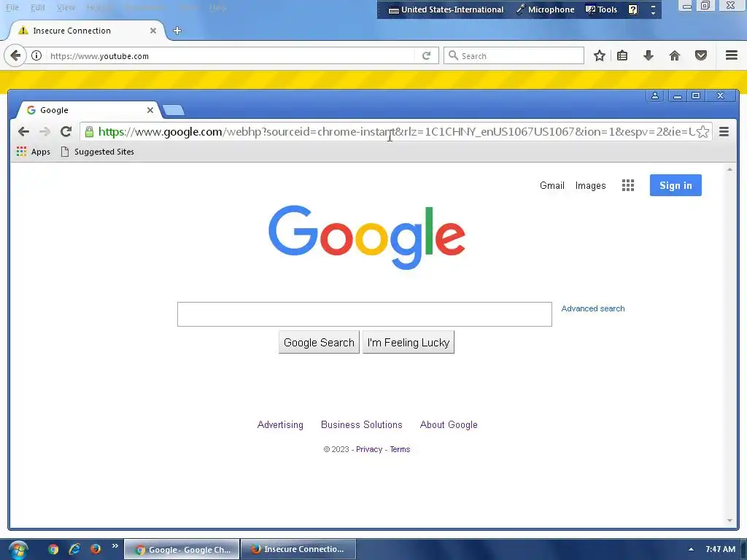Image resolution: width=747 pixels, height=560 pixels.
Task: Toggle the Microphone in the language bar
Action: (546, 9)
